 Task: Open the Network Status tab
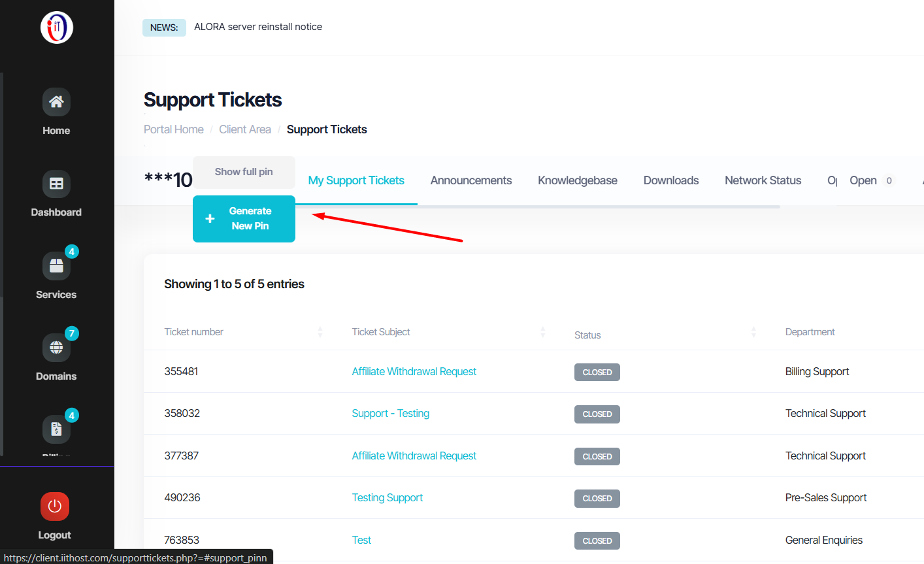tap(763, 180)
